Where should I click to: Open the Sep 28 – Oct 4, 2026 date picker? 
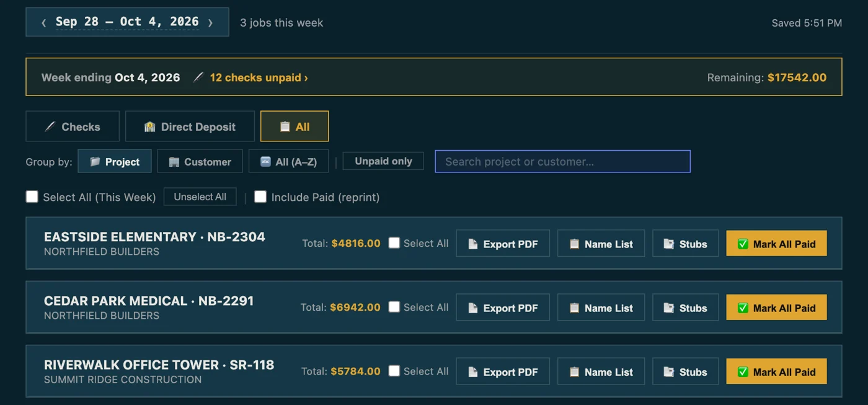127,22
